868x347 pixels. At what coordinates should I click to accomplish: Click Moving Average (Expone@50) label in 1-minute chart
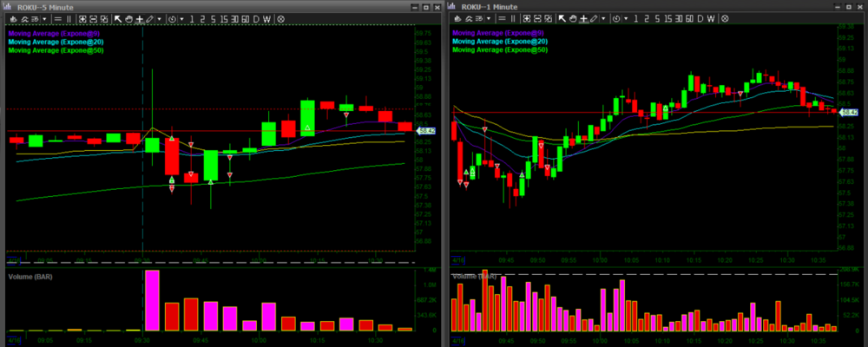click(500, 50)
